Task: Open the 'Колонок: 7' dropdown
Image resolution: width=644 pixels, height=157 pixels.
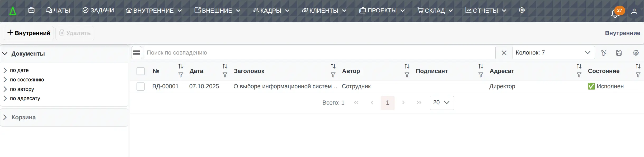Action: click(553, 53)
